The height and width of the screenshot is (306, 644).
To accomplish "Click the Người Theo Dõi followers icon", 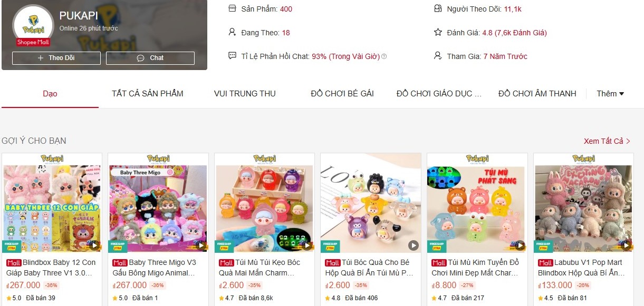I will [438, 8].
